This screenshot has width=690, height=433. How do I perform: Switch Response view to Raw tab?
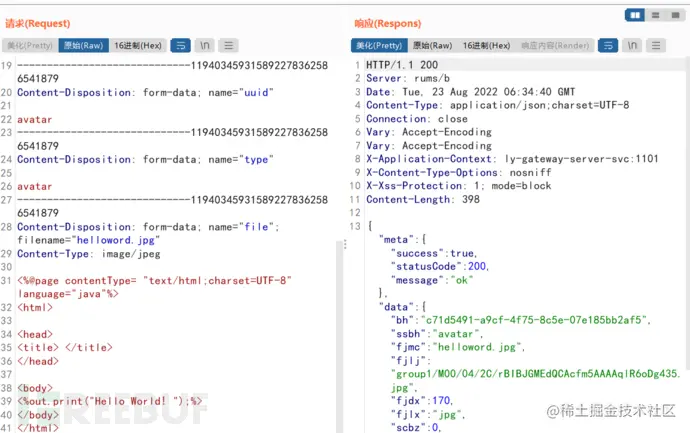tap(433, 45)
